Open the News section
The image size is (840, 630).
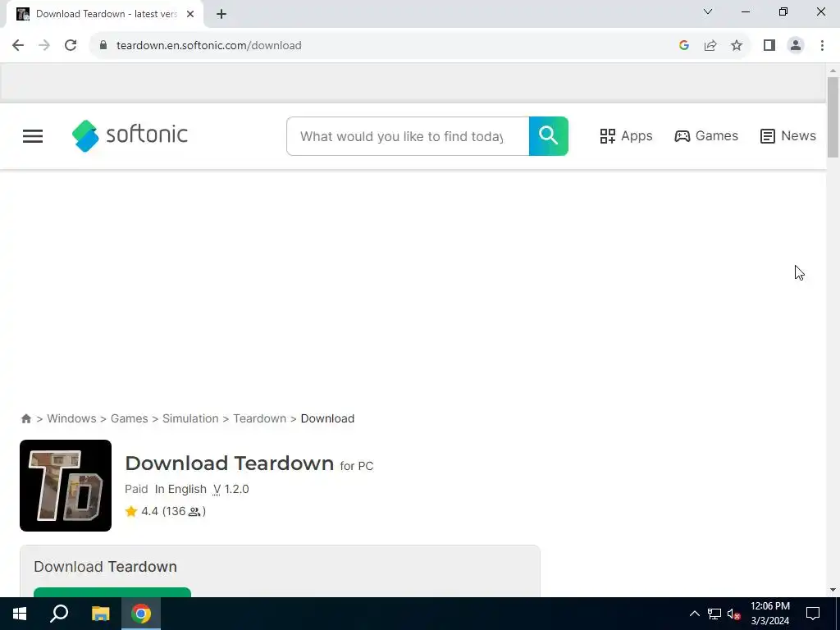(788, 136)
